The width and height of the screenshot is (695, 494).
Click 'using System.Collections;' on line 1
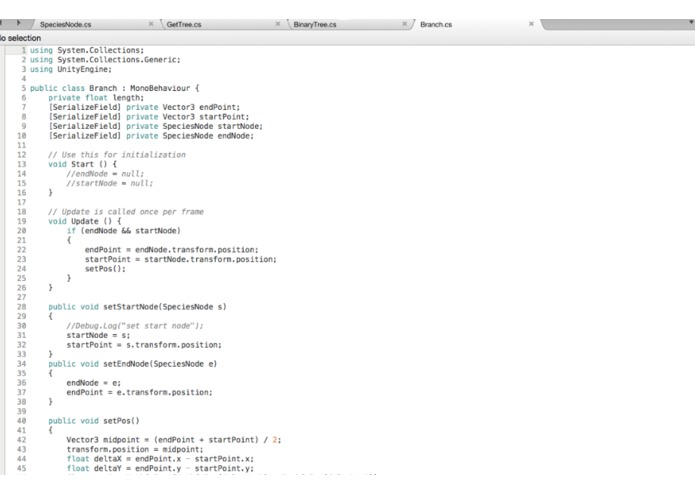point(87,50)
